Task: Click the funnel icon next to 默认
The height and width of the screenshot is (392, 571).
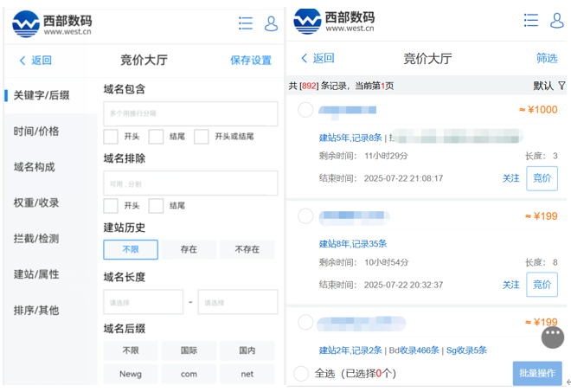Action: (x=561, y=86)
